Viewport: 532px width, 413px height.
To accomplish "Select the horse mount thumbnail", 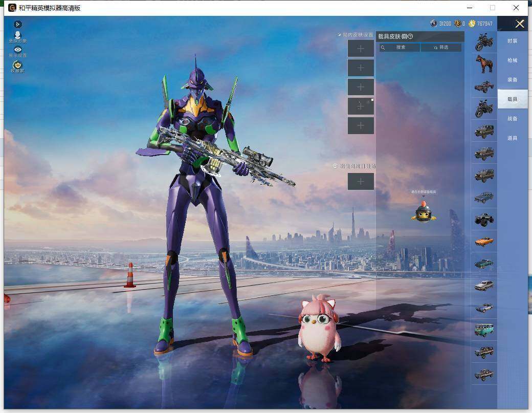I will coord(484,64).
